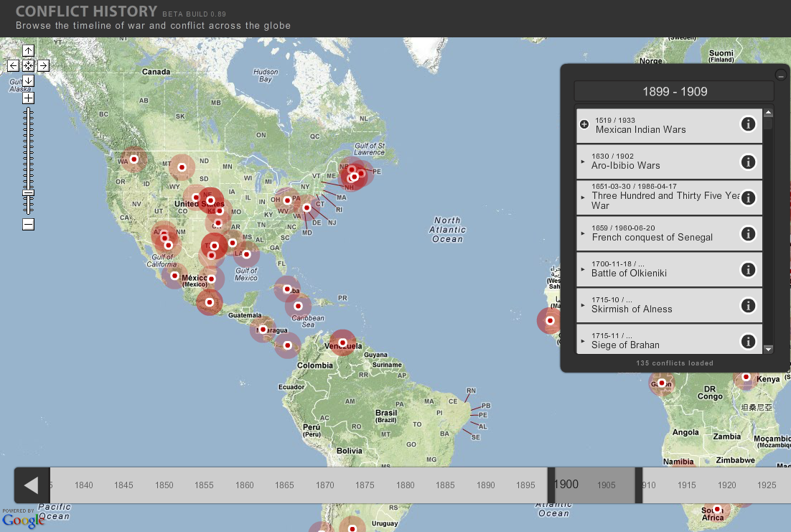This screenshot has width=791, height=532.
Task: Select Aro-Ibibio Wars in the list
Action: [x=669, y=162]
